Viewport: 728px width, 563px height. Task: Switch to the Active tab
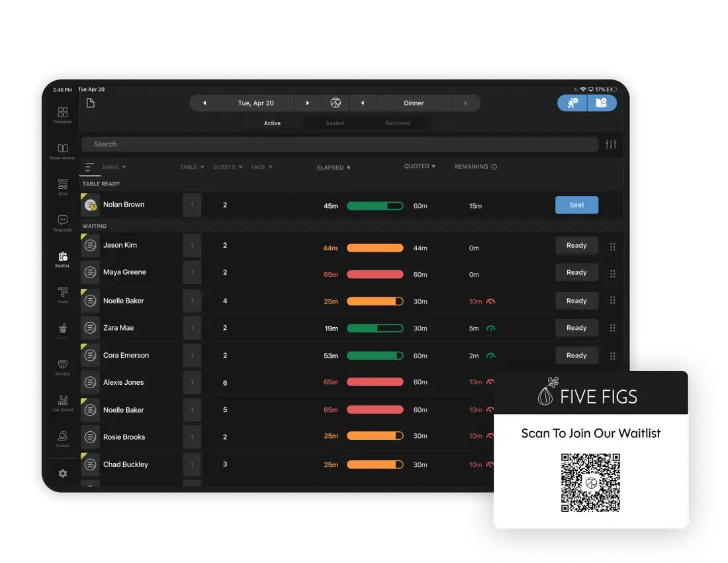pos(272,123)
